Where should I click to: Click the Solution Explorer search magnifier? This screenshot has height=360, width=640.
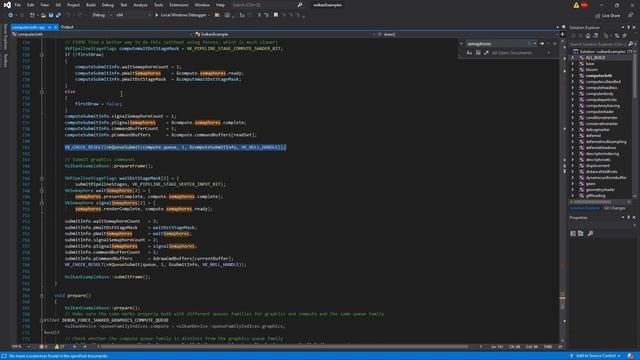pyautogui.click(x=631, y=44)
